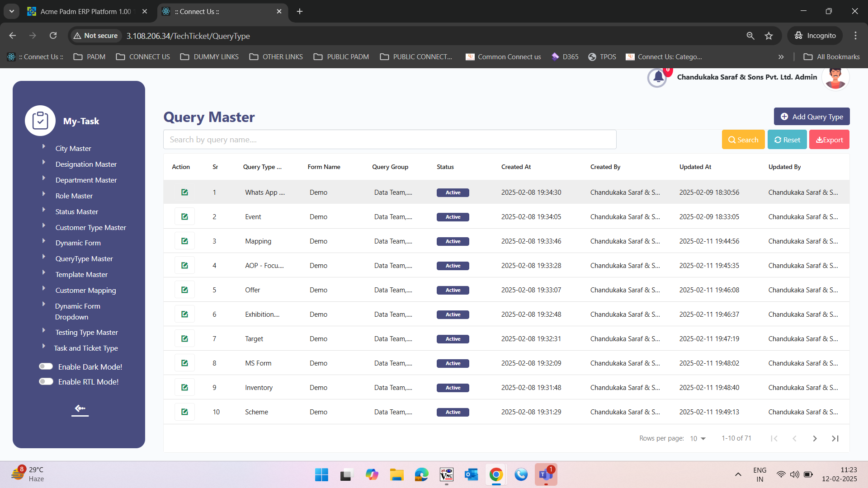
Task: Click the My-Task clipboard icon
Action: 40,121
